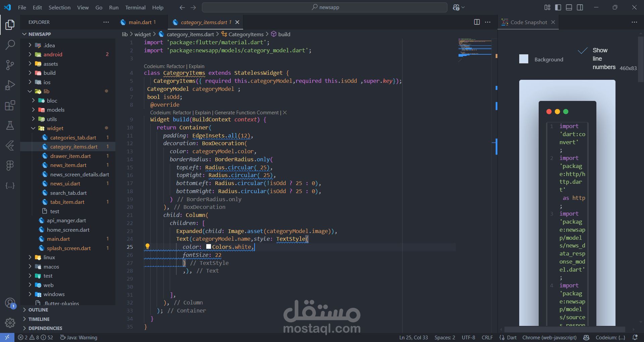The width and height of the screenshot is (644, 342).
Task: Click Colors.white color swatch in code
Action: (209, 247)
